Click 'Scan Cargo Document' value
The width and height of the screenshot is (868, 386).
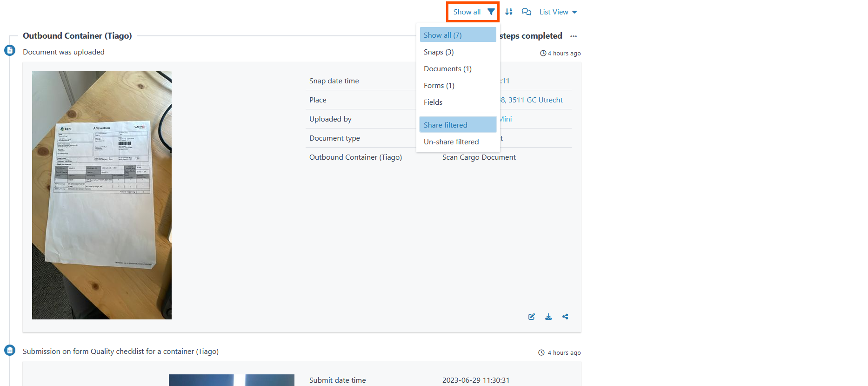coord(479,157)
